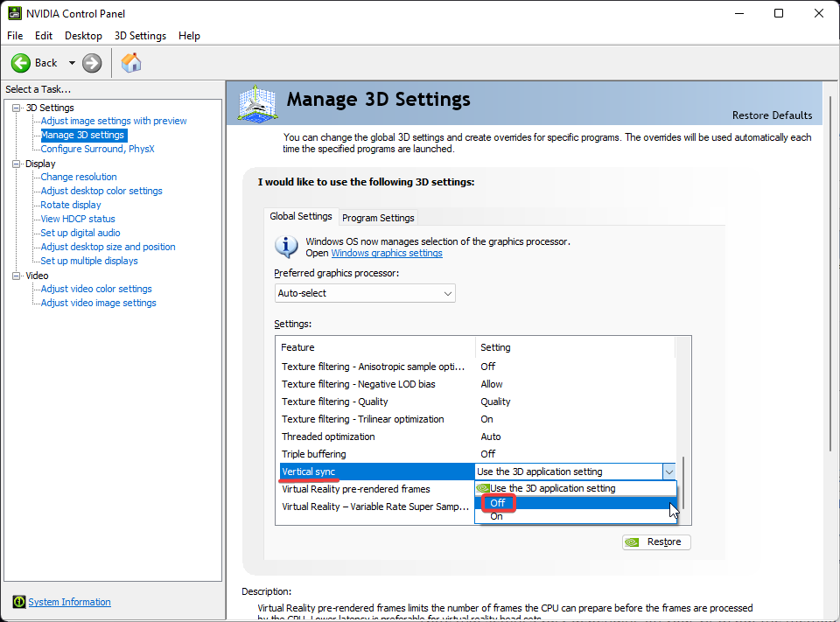Viewport: 840px width, 622px height.
Task: Select Variable Rate Super Sampling row
Action: point(376,507)
